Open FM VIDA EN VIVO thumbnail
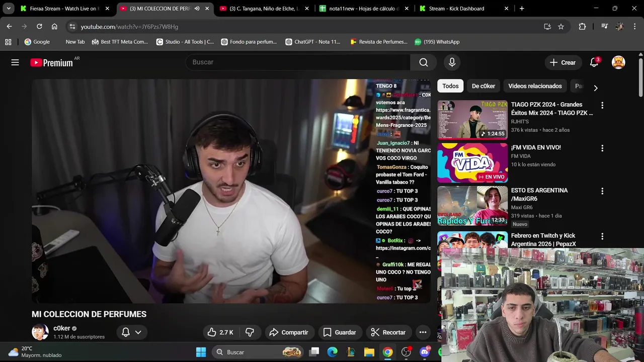 coord(472,162)
